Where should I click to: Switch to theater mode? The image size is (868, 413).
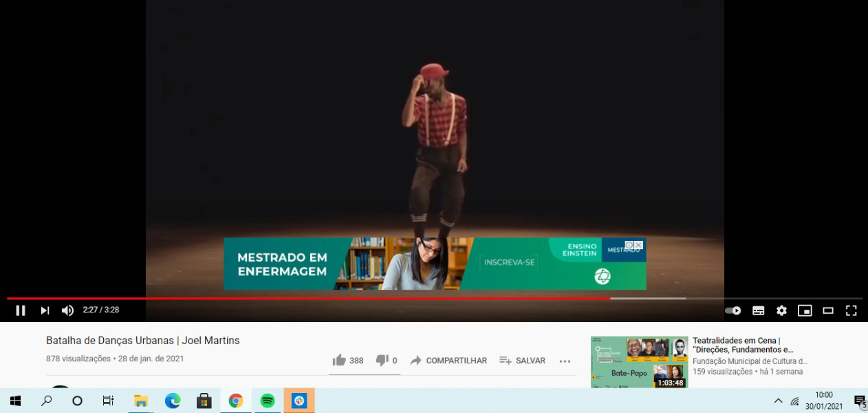pyautogui.click(x=828, y=310)
